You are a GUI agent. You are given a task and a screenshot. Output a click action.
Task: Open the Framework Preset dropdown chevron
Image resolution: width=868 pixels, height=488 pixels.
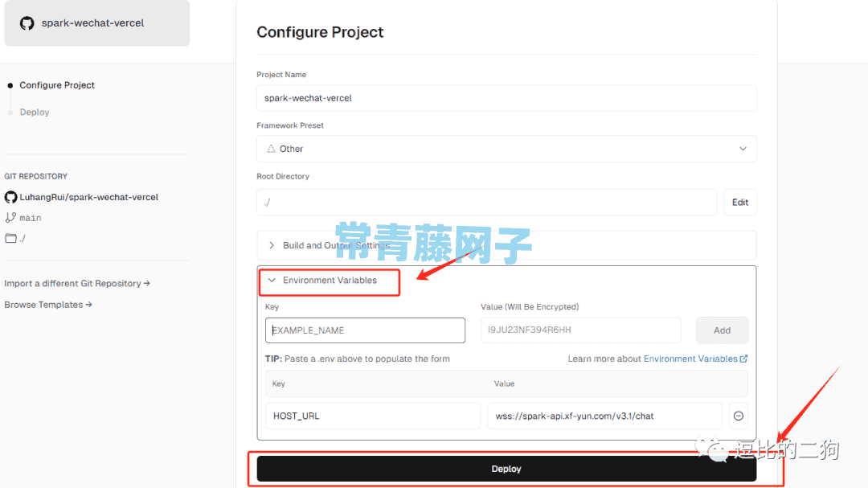click(x=743, y=149)
